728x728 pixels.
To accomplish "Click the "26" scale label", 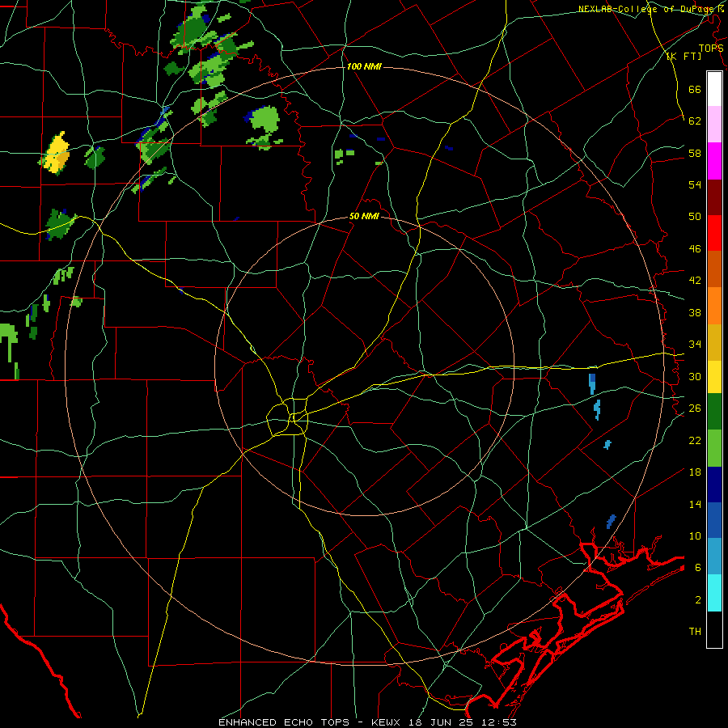I will pos(695,408).
